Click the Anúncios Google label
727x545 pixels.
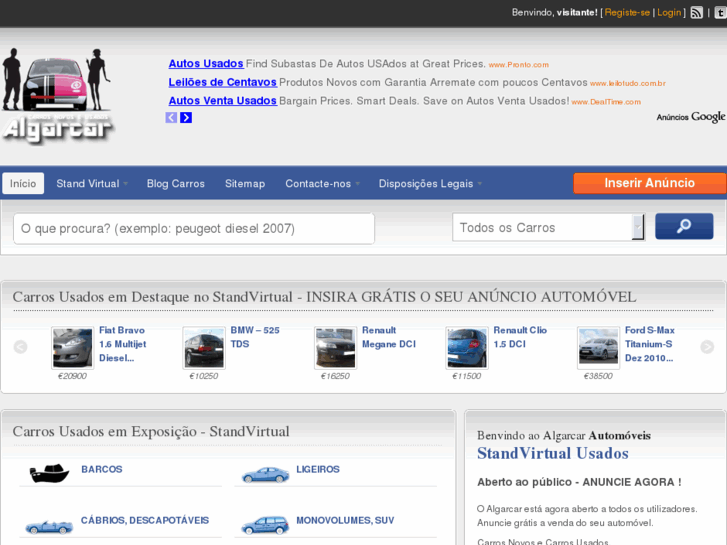tap(691, 117)
